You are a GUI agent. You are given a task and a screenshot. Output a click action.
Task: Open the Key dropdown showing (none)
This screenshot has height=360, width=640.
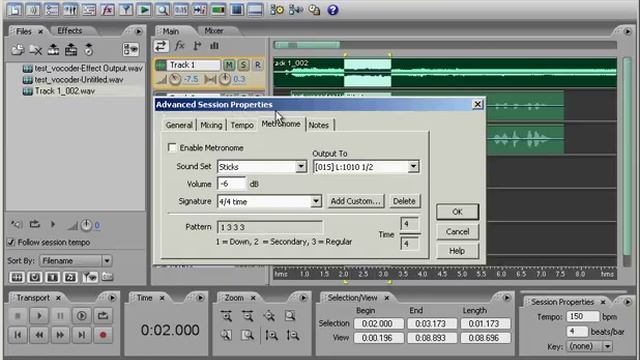click(x=607, y=346)
